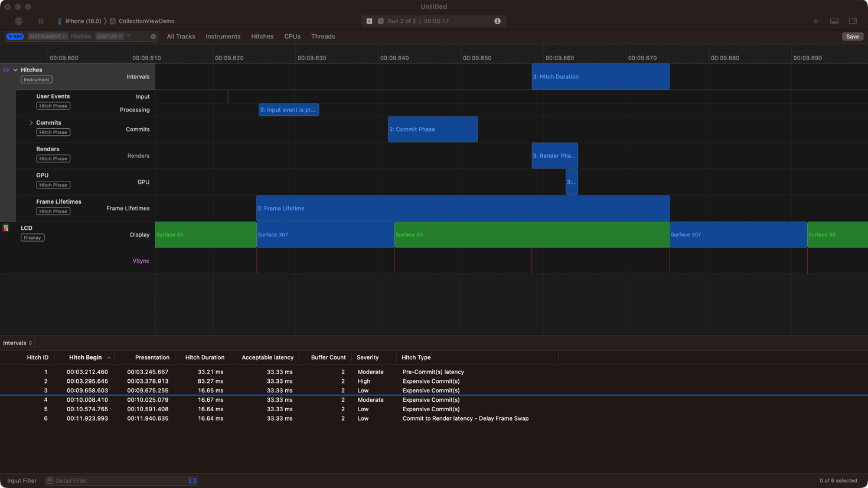This screenshot has width=868, height=488.
Task: Collapse the Hitches instrument track
Action: pyautogui.click(x=15, y=70)
